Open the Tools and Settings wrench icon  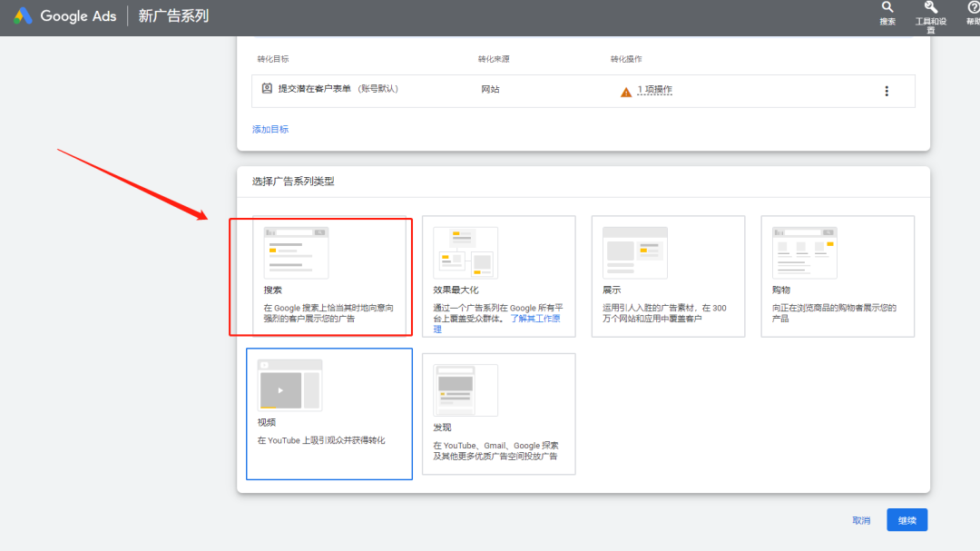[x=931, y=10]
